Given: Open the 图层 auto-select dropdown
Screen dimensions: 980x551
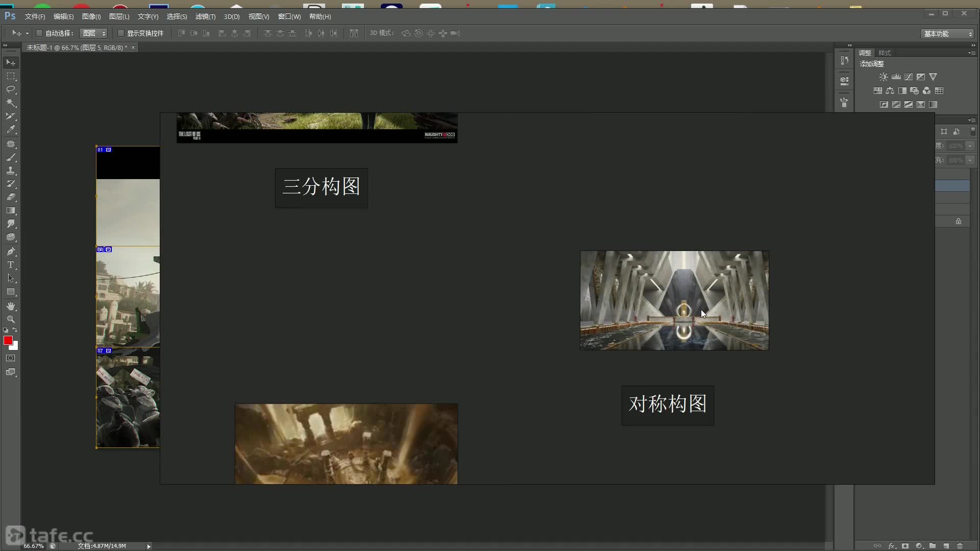Looking at the screenshot, I should [94, 33].
